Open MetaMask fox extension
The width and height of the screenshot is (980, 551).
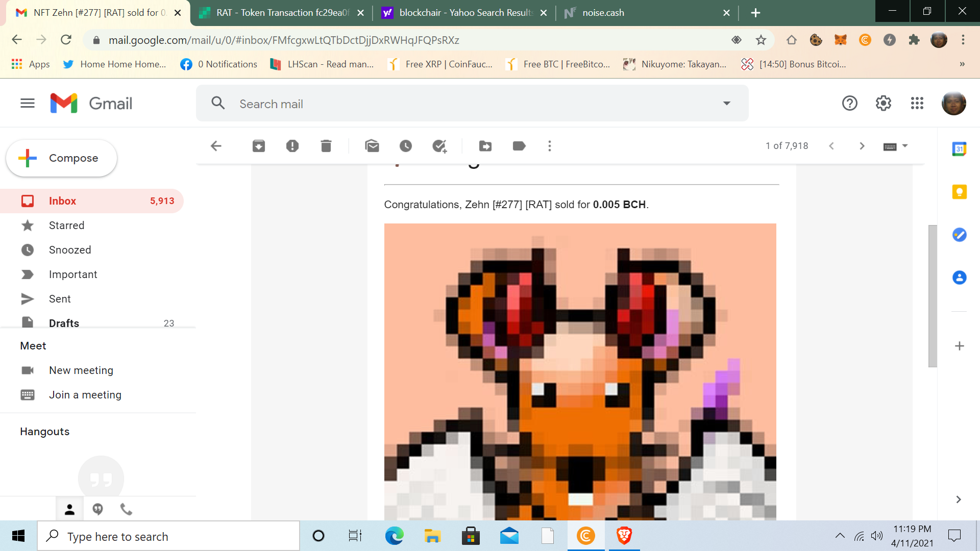point(841,40)
